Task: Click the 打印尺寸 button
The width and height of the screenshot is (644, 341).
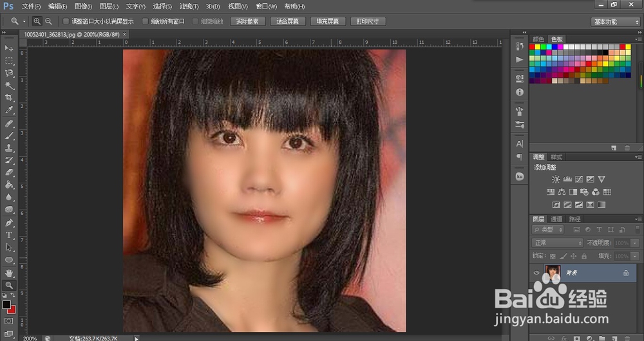Action: (368, 21)
